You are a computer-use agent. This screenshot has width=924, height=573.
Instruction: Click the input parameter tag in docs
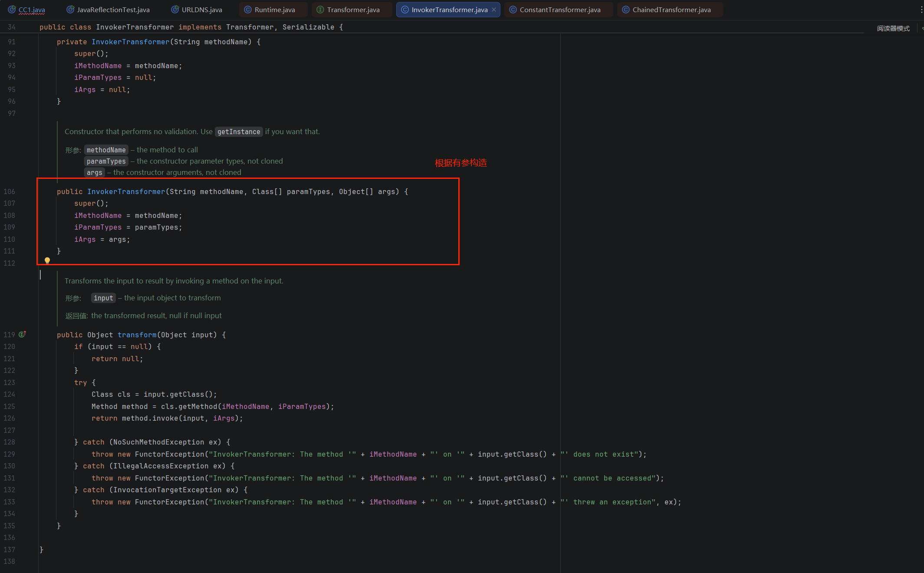(103, 298)
